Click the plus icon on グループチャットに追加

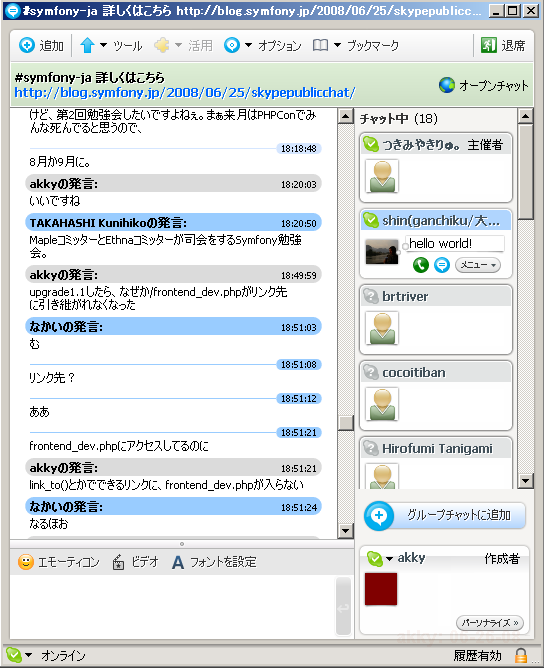pyautogui.click(x=379, y=515)
